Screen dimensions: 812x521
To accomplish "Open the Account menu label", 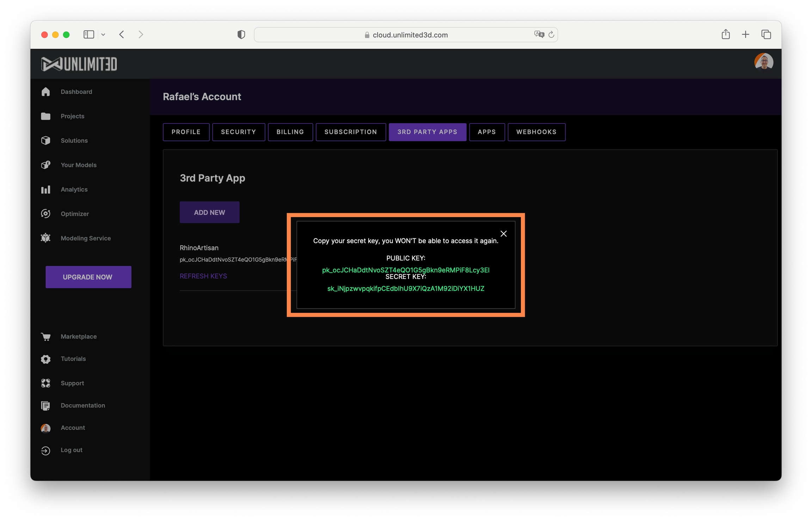I will click(73, 428).
